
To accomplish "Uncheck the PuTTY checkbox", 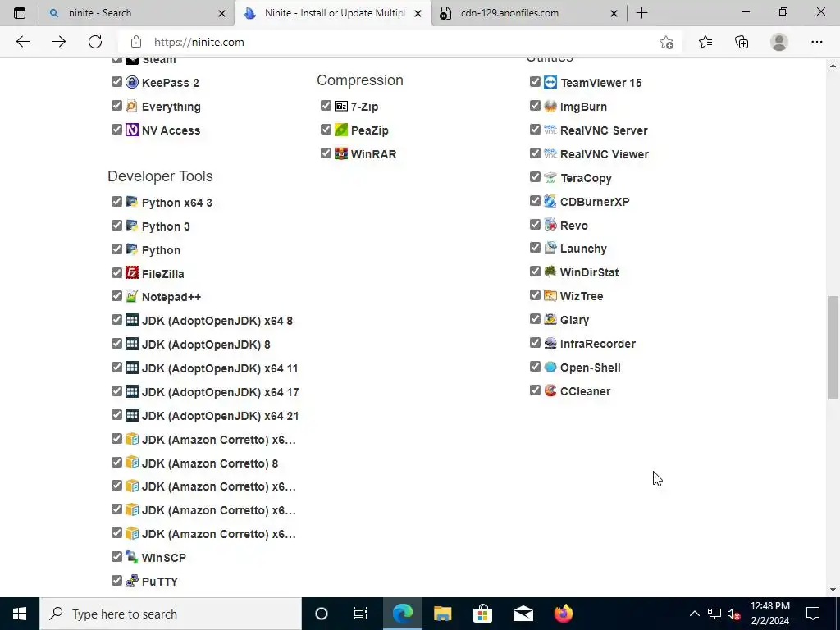I will (x=116, y=580).
